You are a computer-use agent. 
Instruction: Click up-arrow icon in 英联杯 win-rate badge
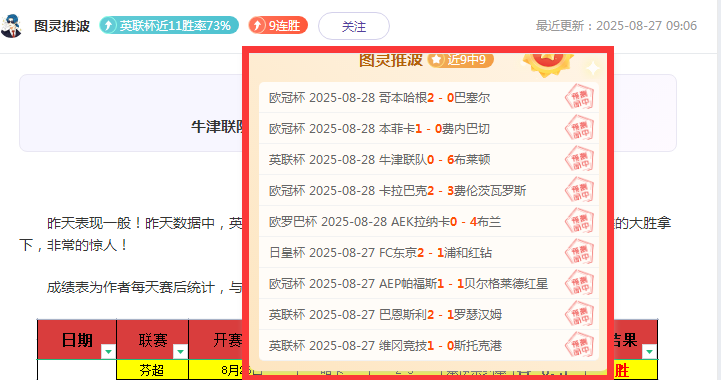pos(109,25)
